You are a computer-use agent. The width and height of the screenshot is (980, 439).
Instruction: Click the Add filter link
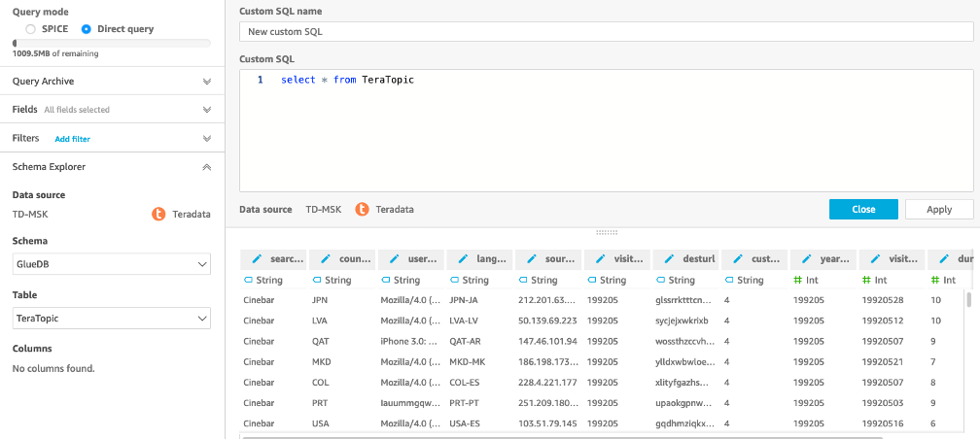click(72, 139)
